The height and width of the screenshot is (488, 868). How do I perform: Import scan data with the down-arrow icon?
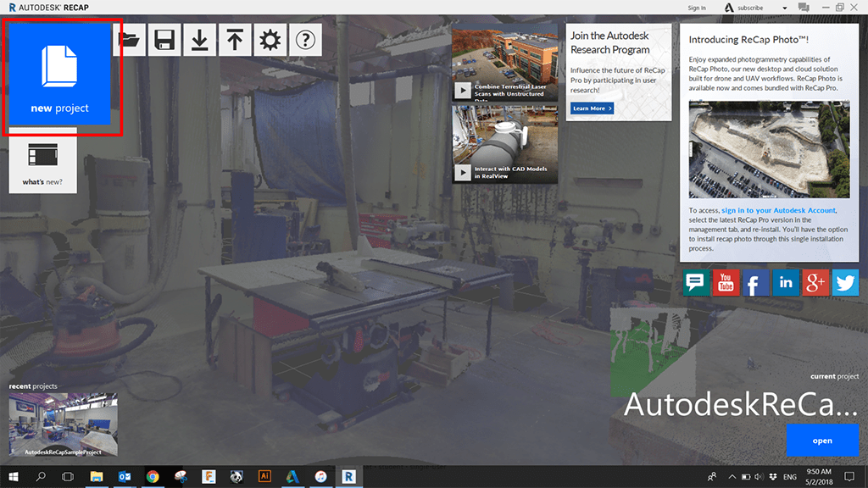click(x=199, y=40)
